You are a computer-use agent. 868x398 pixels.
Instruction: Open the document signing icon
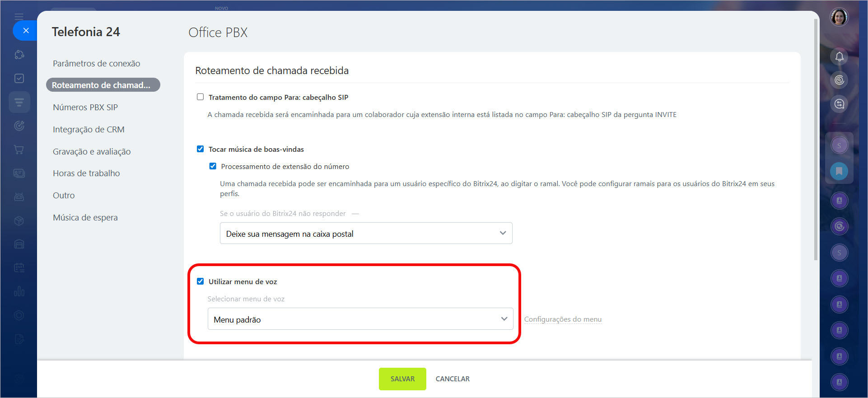point(19,339)
